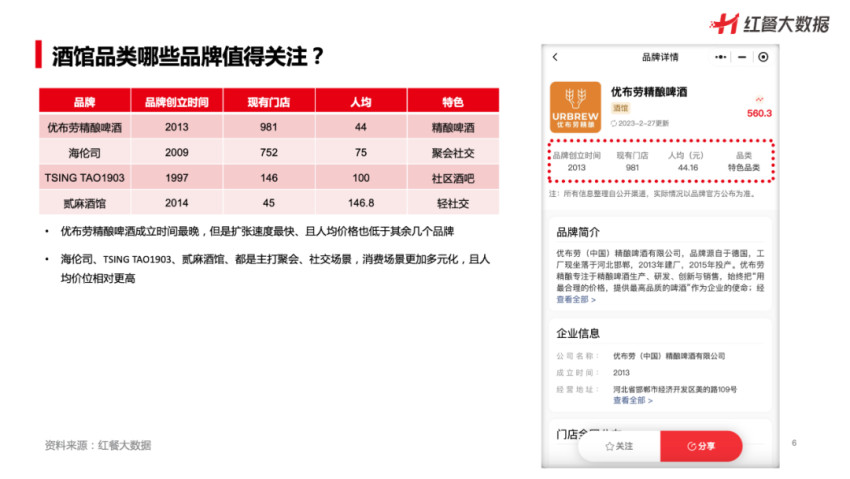Click the 2023-2-27更新 update date text
The height and width of the screenshot is (479, 850).
tap(643, 124)
